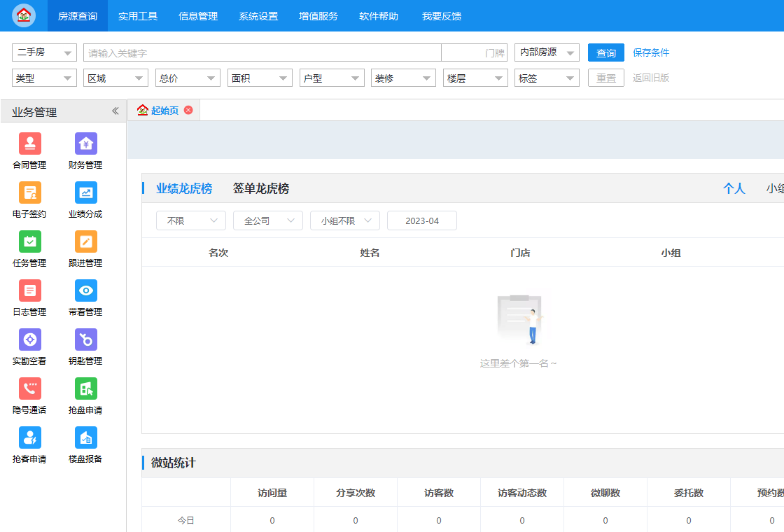Click the 名次 column header
Viewport: 784px width, 532px height.
tap(218, 253)
